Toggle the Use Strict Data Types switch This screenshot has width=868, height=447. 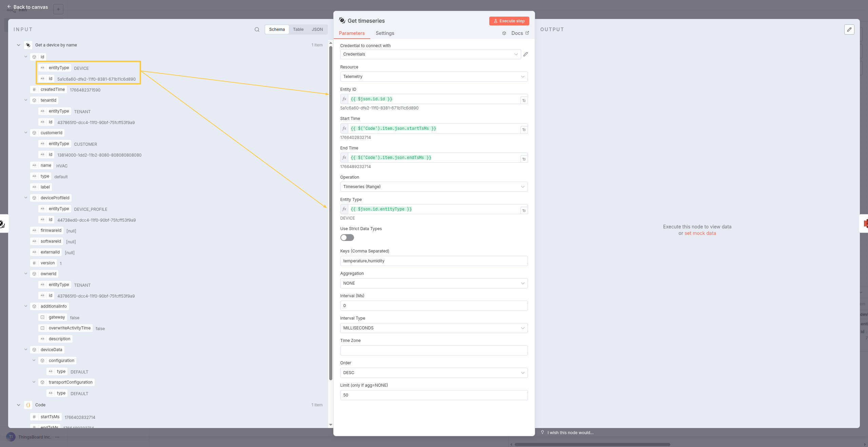click(347, 238)
